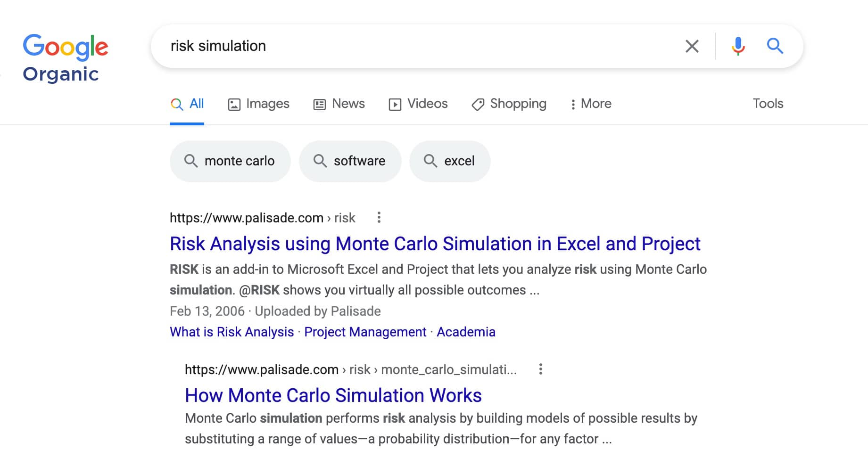
Task: Select the Images search category icon
Action: point(234,104)
